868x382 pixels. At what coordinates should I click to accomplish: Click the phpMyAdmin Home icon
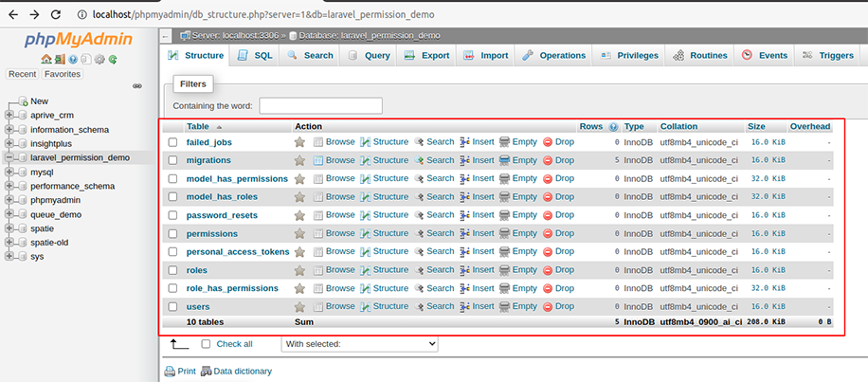(x=45, y=59)
